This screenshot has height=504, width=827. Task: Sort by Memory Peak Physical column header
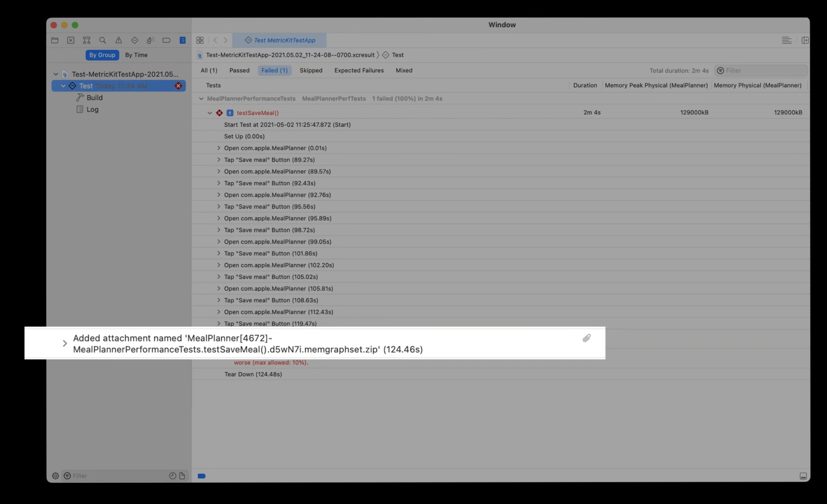pos(656,85)
